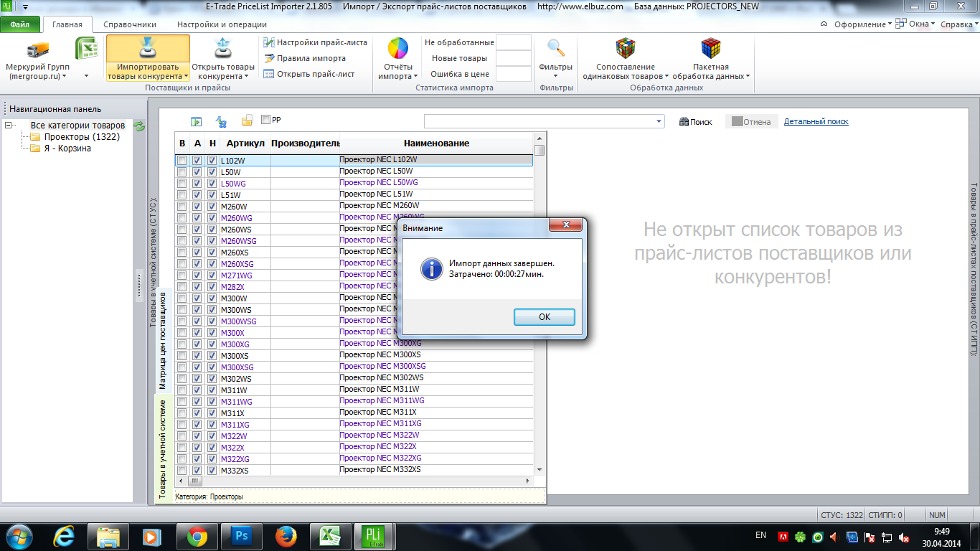Open Настройки прайс-листа settings
The width and height of the screenshot is (980, 551).
316,42
